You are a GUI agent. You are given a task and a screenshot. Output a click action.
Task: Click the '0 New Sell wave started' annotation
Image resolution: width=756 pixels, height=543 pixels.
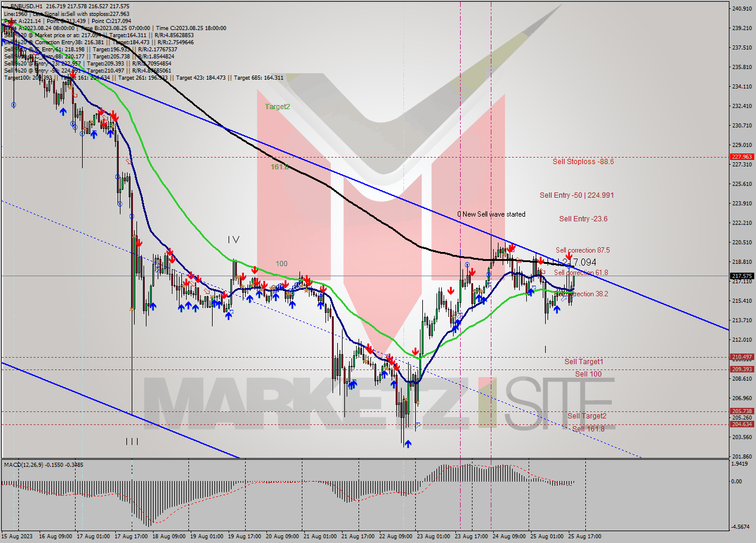coord(491,214)
